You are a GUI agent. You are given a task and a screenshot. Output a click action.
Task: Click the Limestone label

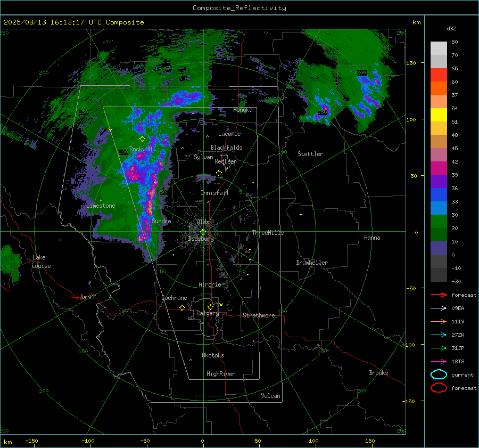101,206
